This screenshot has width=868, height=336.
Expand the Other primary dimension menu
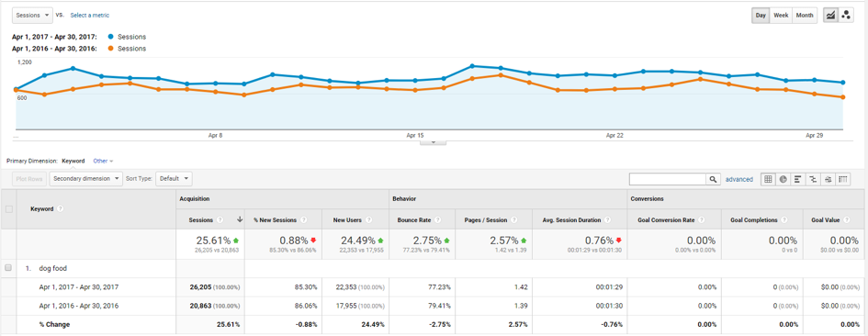[103, 161]
